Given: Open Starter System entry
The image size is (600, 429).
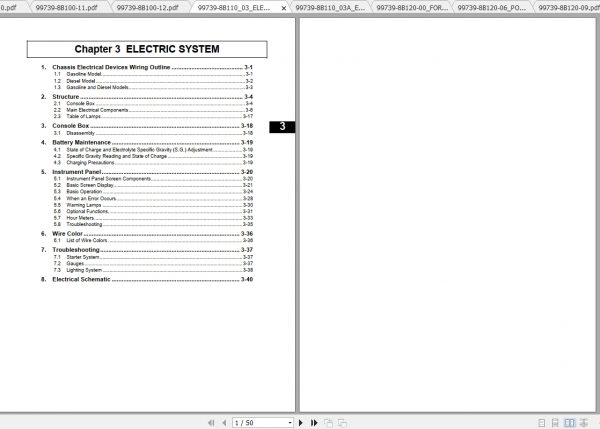Looking at the screenshot, I should [x=153, y=257].
